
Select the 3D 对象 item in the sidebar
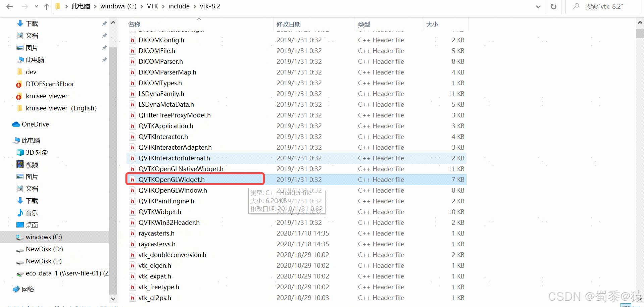(37, 152)
